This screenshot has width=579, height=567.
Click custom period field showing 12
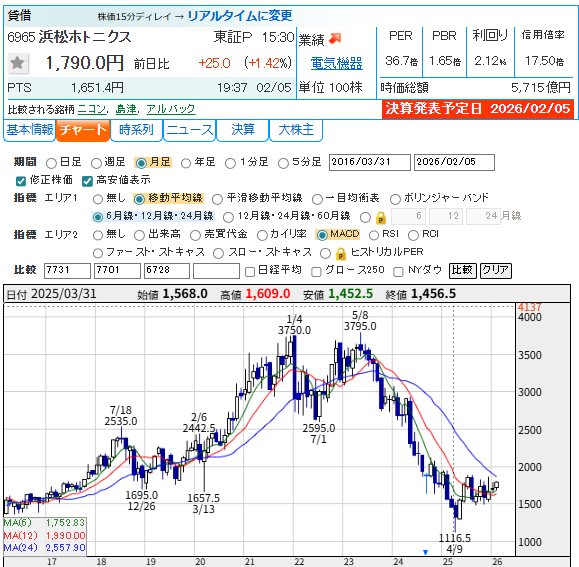(x=446, y=216)
